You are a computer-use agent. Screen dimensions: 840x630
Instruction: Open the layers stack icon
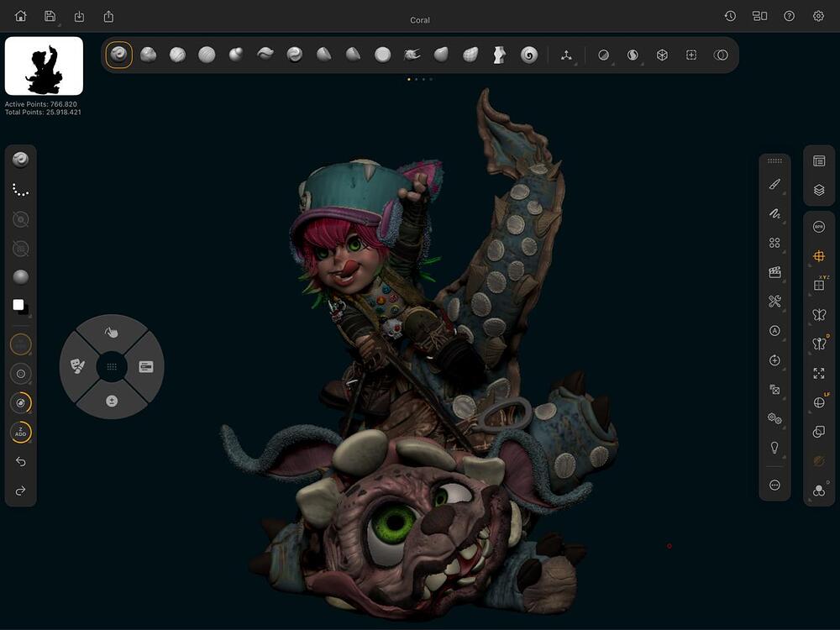819,191
